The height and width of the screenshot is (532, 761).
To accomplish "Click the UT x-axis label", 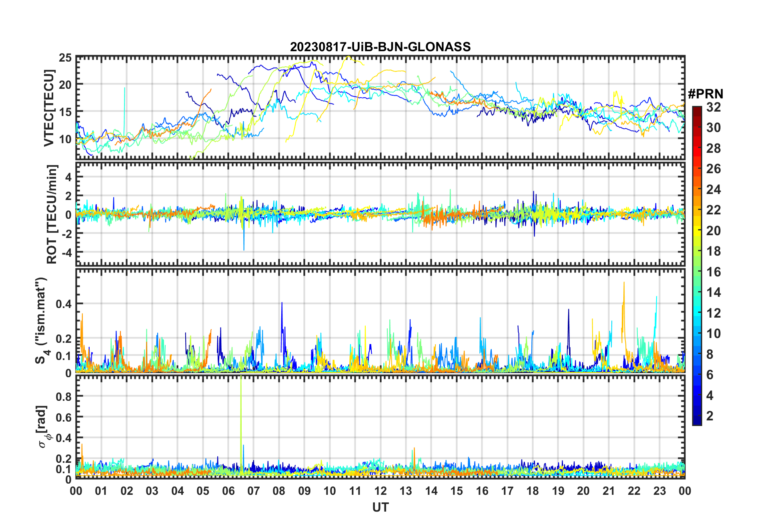I will (x=380, y=508).
